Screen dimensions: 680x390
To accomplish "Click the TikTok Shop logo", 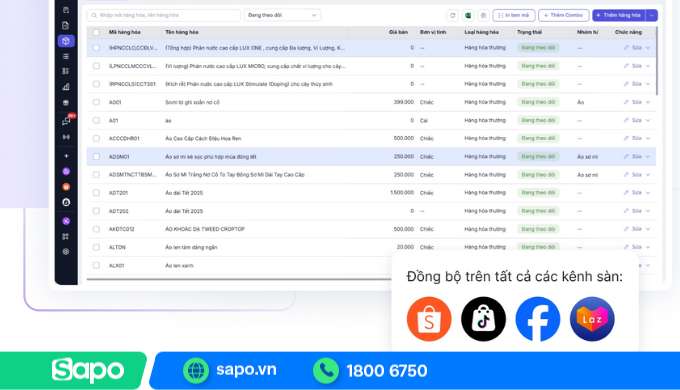I will 483,319.
